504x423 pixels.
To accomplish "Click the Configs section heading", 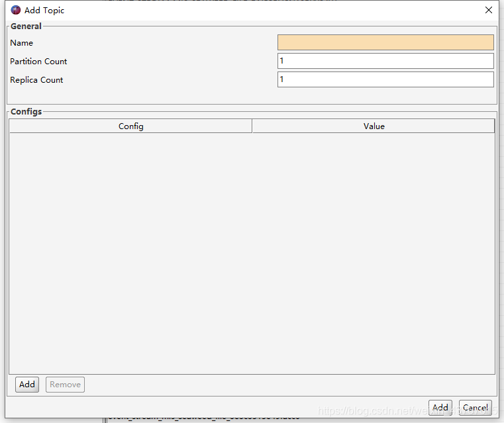I will pos(26,112).
